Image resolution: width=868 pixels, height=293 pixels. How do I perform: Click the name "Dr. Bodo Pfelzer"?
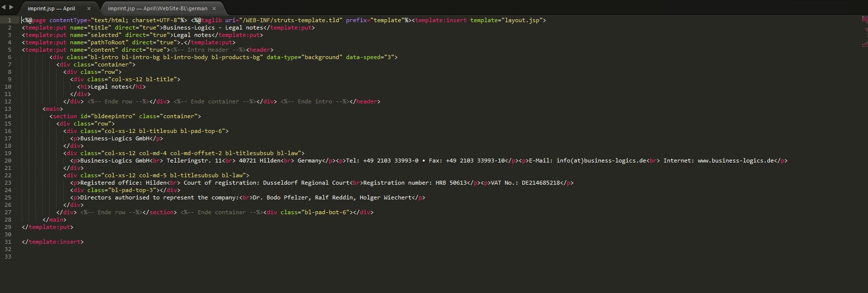click(280, 197)
